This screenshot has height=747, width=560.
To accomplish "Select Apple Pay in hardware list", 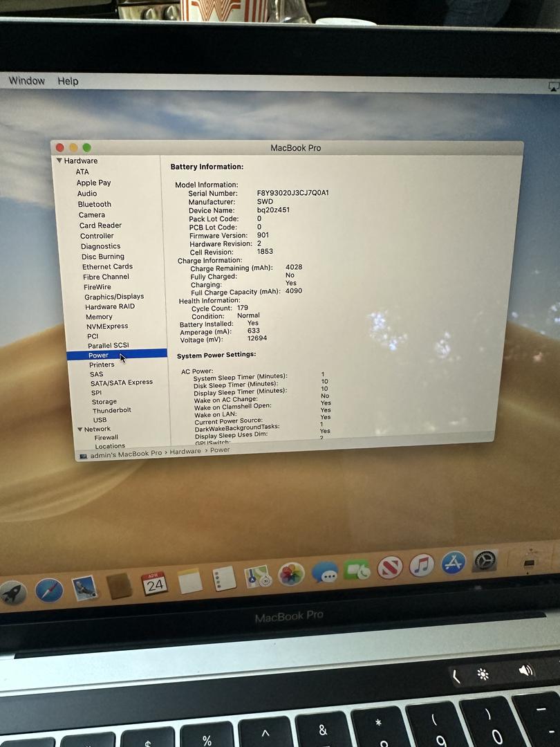I will 93,183.
